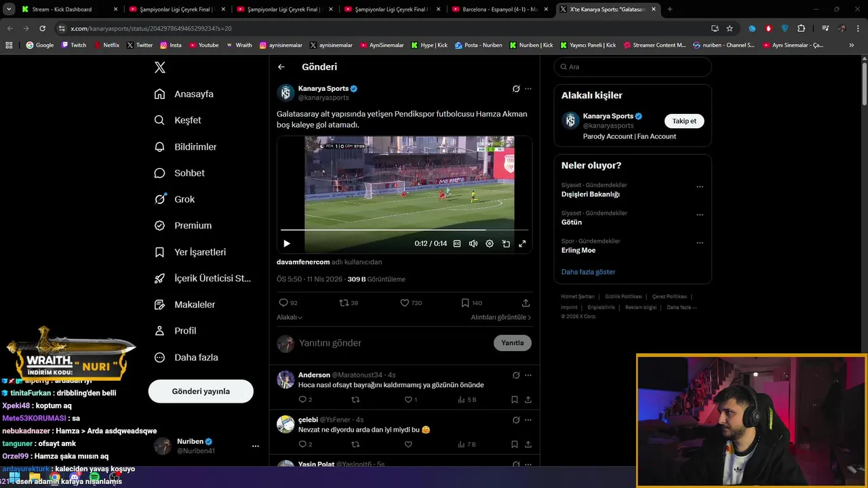
Task: Like Anderson's reply
Action: pos(410,400)
